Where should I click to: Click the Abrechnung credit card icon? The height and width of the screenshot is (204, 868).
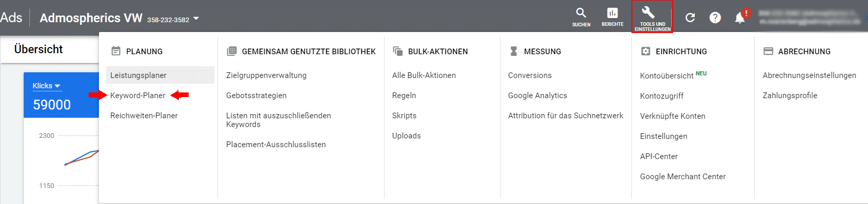point(768,51)
